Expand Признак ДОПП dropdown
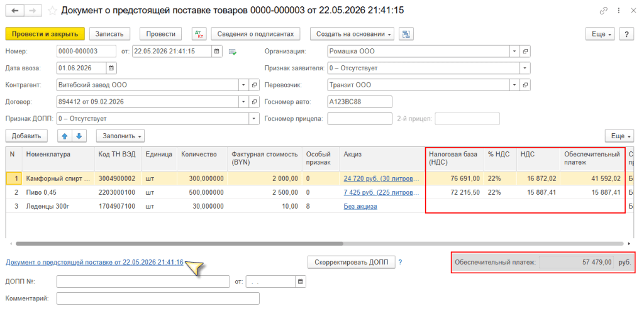644x311 pixels. click(x=254, y=119)
